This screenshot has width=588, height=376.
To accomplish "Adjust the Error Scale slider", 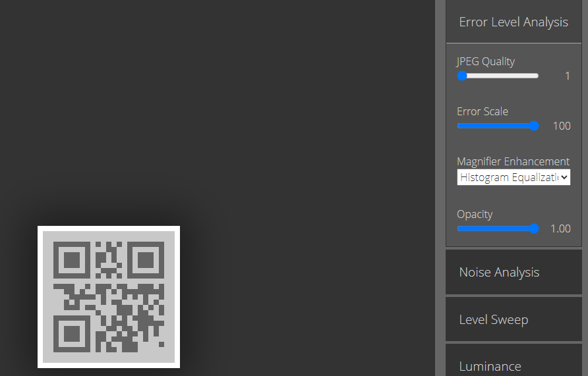I will [498, 126].
